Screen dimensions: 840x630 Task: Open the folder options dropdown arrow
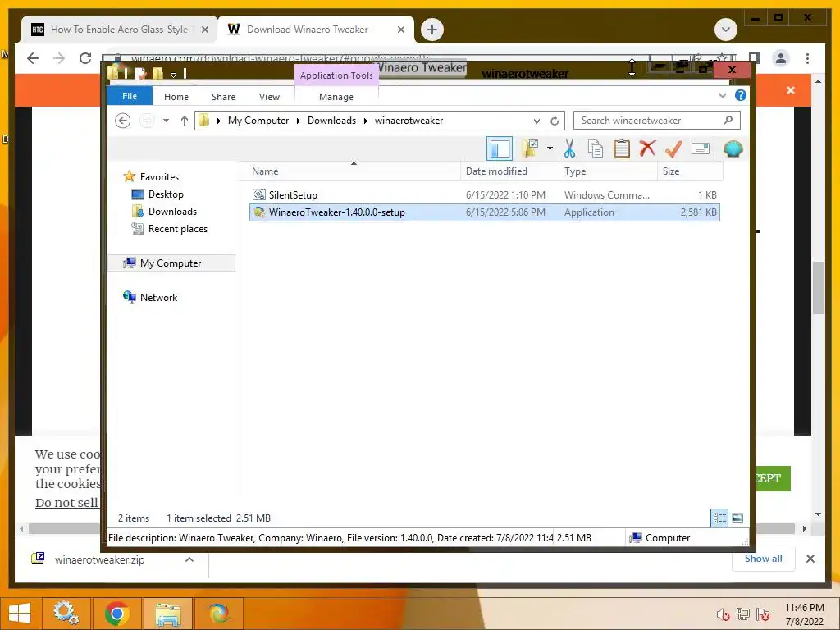[x=550, y=148]
